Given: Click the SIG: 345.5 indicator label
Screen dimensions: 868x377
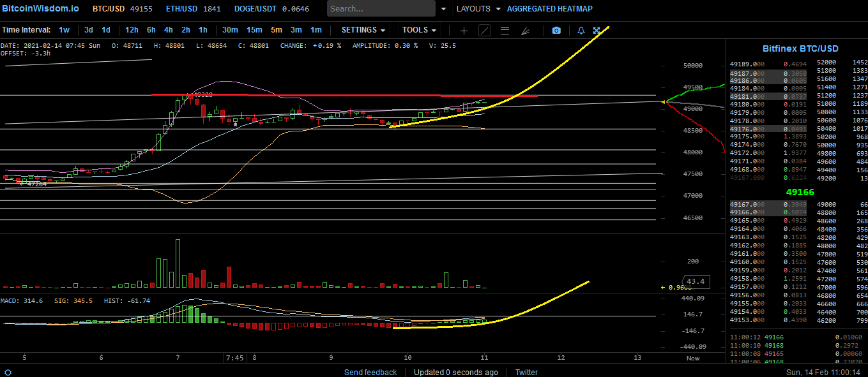Looking at the screenshot, I should point(73,300).
